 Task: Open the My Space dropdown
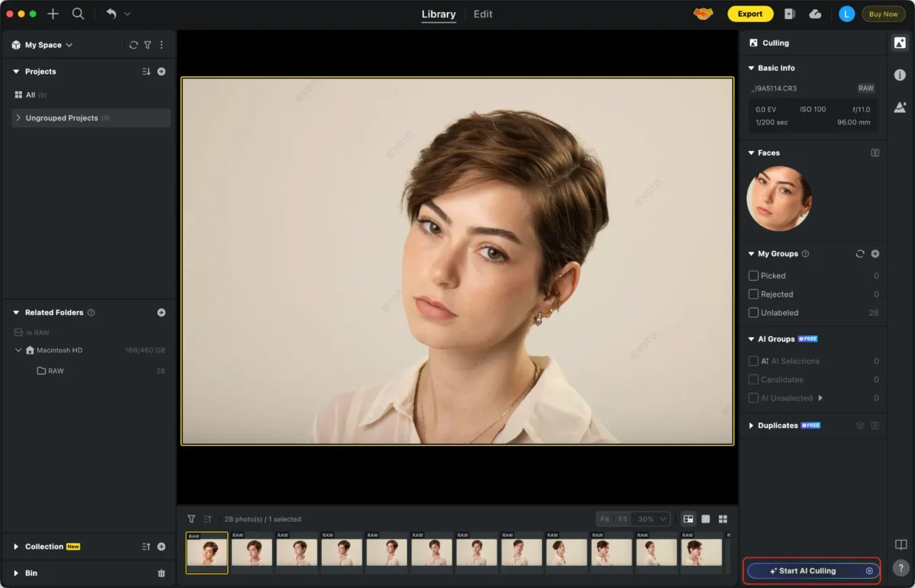click(x=69, y=44)
